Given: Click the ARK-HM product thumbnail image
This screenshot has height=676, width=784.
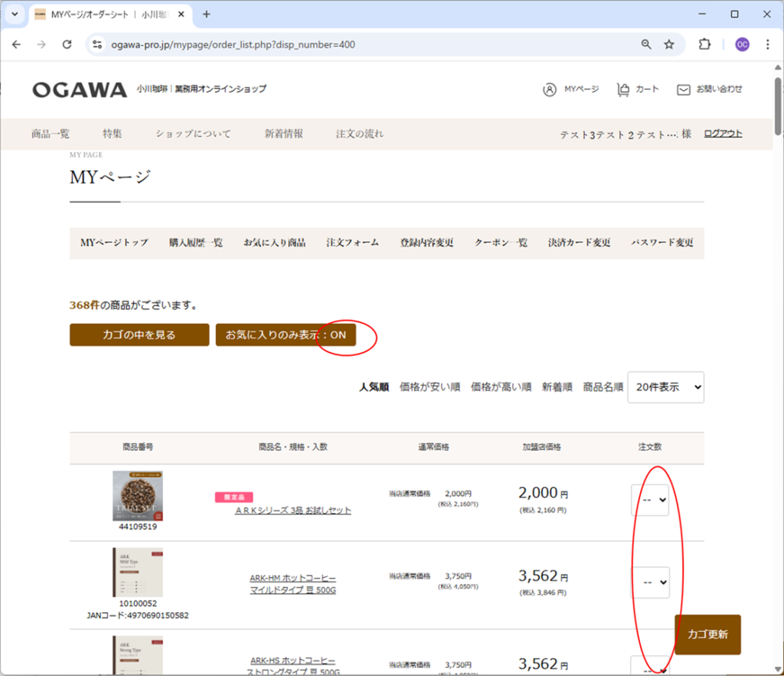Looking at the screenshot, I should pos(138,572).
